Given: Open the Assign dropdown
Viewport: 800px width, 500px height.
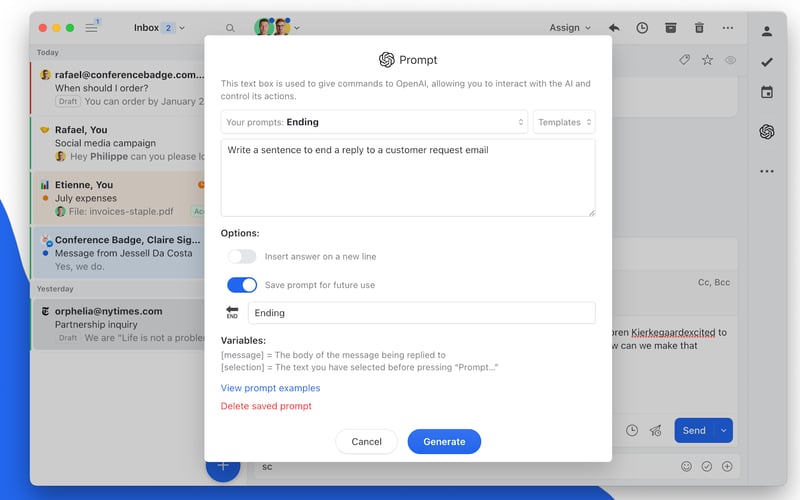Looking at the screenshot, I should 569,28.
